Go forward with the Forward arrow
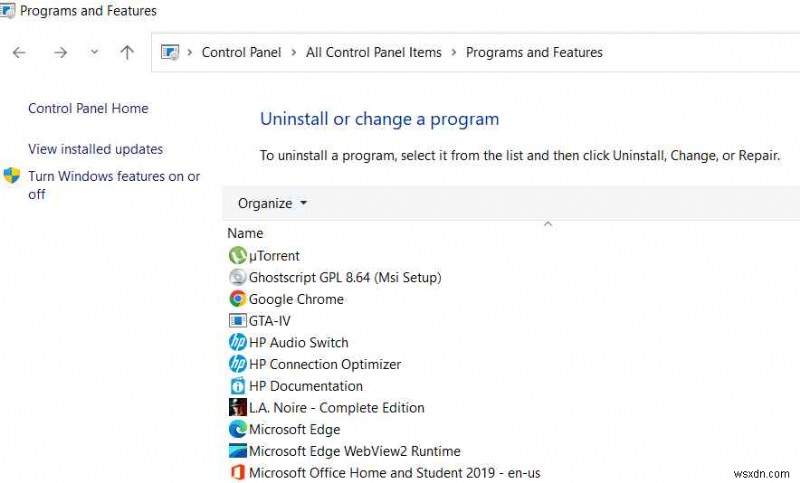 click(61, 52)
